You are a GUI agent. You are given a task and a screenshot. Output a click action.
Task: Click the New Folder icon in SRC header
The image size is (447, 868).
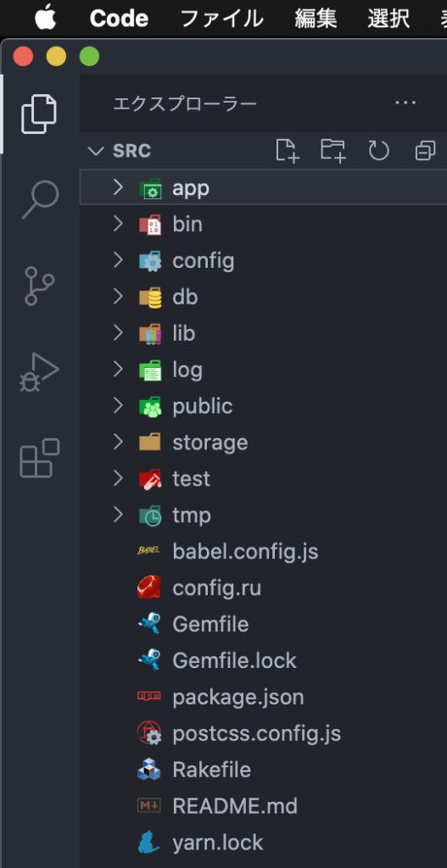click(x=333, y=151)
